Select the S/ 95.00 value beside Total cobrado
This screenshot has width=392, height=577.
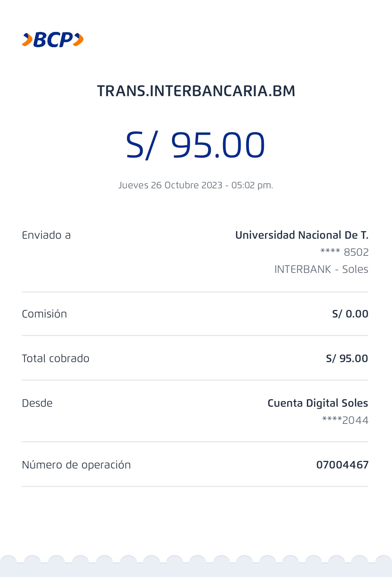pos(347,359)
